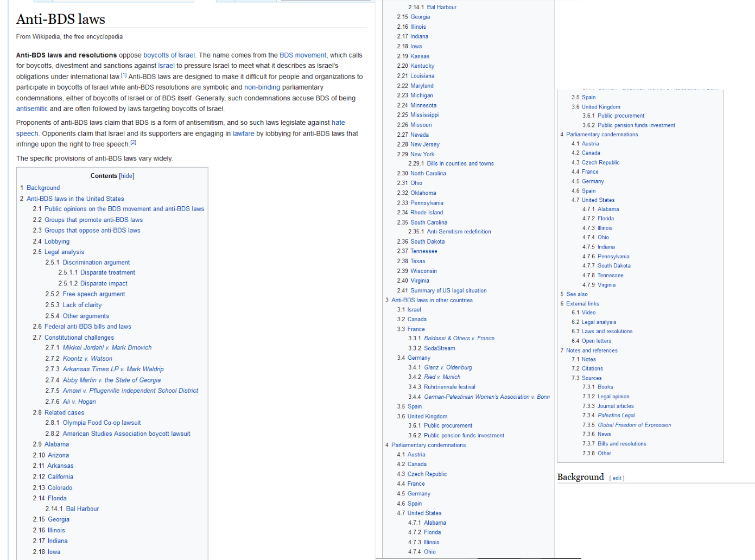Follow the 'BDS movement' link in the first paragraph
Image resolution: width=755 pixels, height=560 pixels.
(x=303, y=55)
